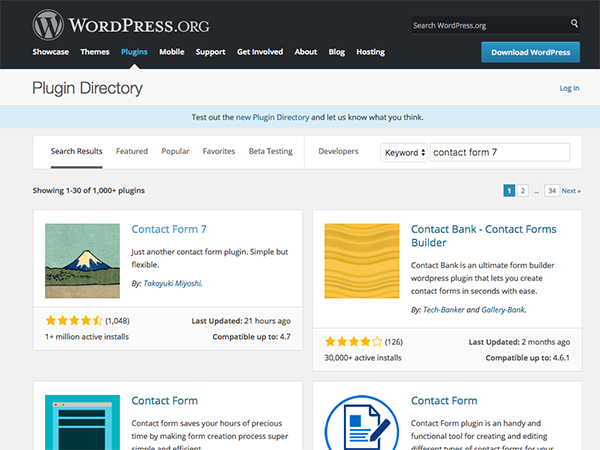Focus the Search WordPress.org field
The width and height of the screenshot is (600, 450).
tap(490, 26)
